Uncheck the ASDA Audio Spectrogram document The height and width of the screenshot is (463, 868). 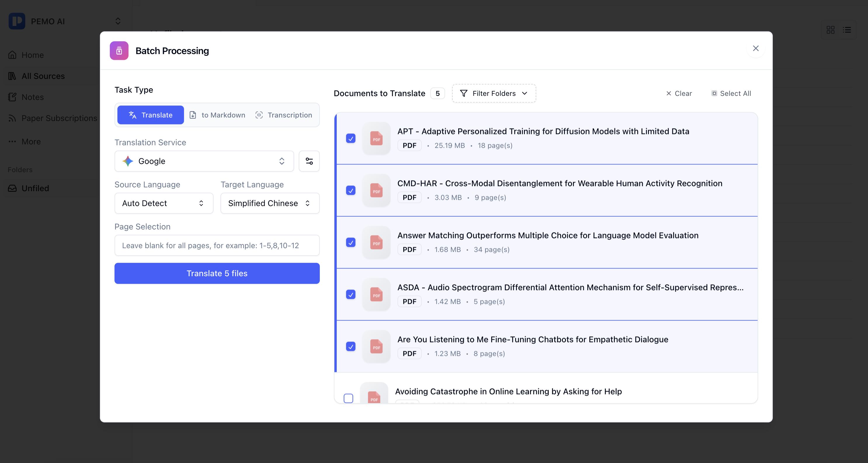(351, 294)
